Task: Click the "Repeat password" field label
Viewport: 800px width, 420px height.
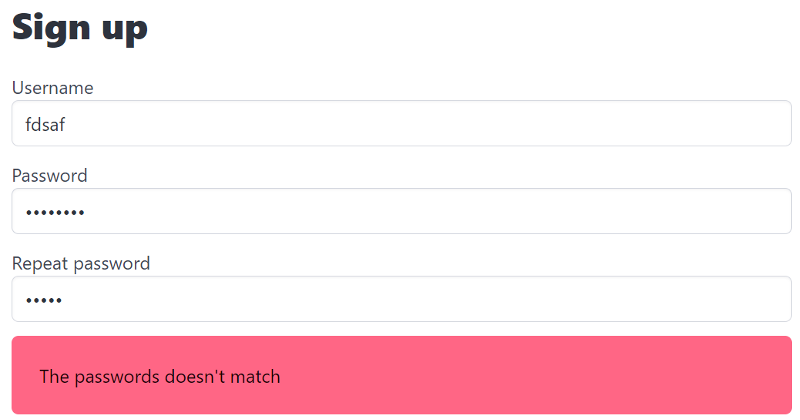Action: [x=80, y=264]
